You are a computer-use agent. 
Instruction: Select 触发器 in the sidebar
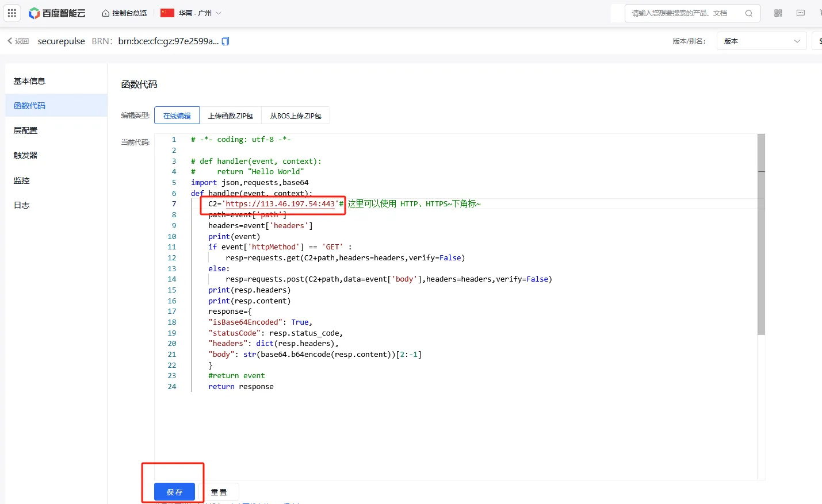click(x=56, y=155)
